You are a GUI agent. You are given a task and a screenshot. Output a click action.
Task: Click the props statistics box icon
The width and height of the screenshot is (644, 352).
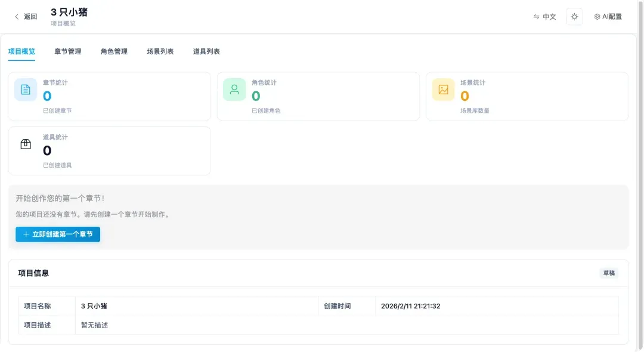[x=26, y=144]
